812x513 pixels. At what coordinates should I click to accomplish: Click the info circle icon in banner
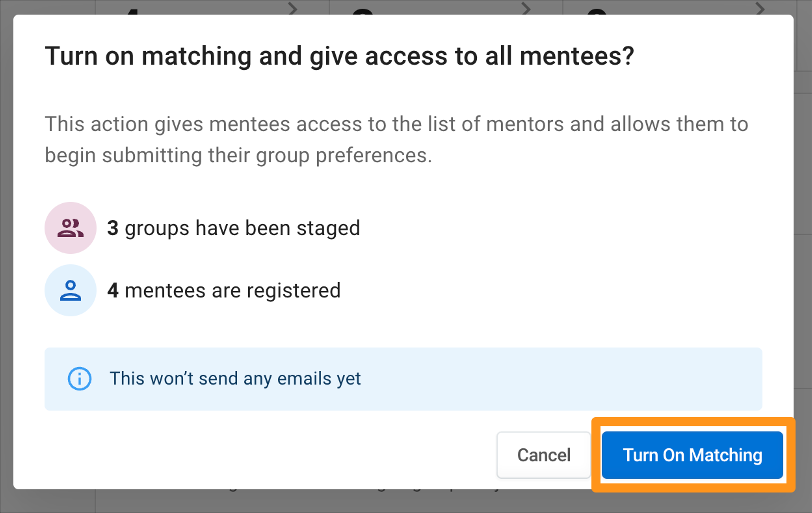point(80,379)
